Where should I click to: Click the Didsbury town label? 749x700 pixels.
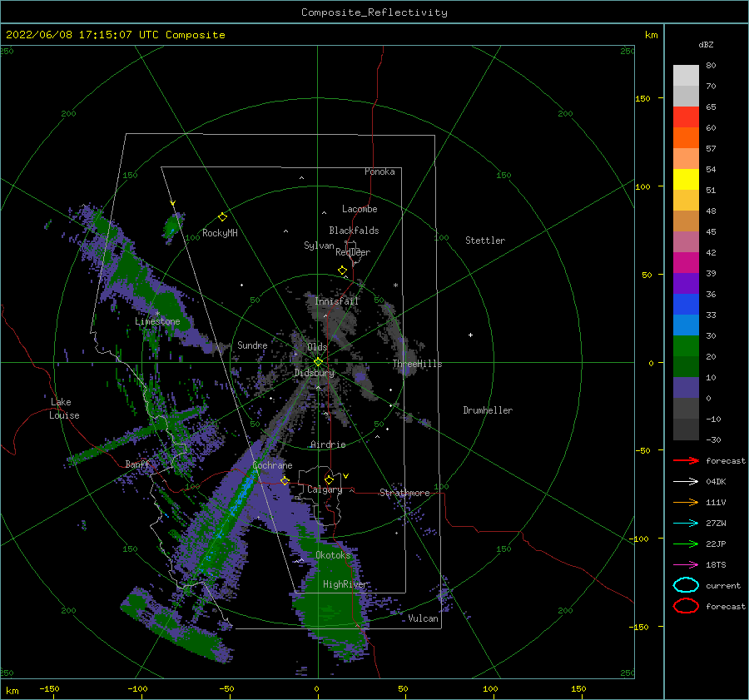[315, 373]
